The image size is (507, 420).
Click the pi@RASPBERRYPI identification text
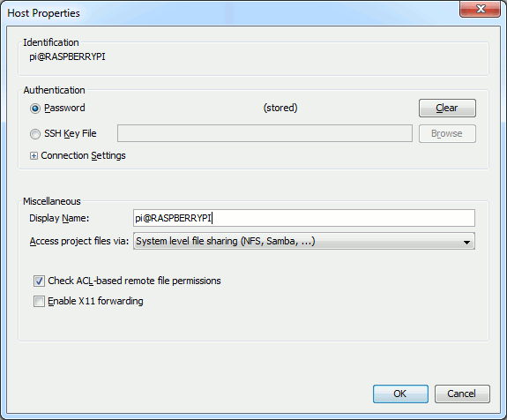tap(67, 56)
